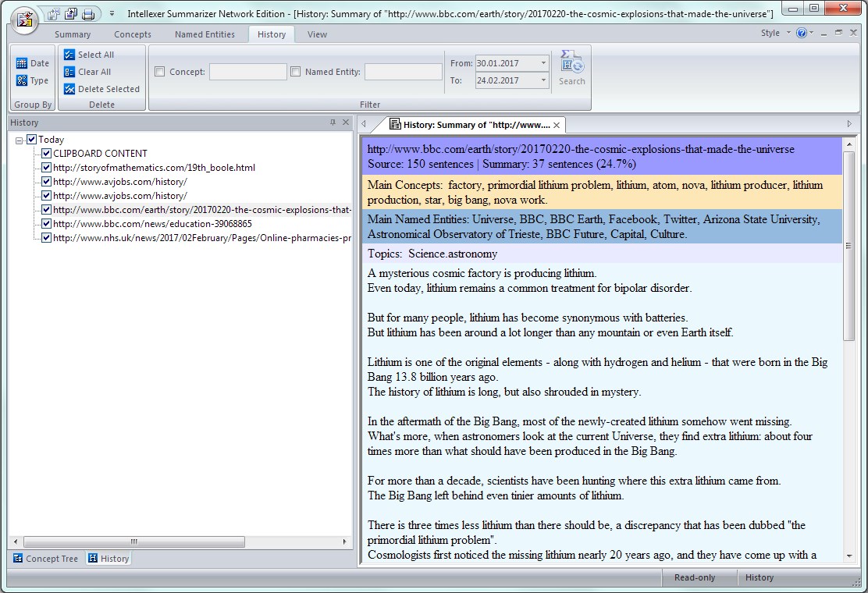Click the blue help icon

click(801, 34)
